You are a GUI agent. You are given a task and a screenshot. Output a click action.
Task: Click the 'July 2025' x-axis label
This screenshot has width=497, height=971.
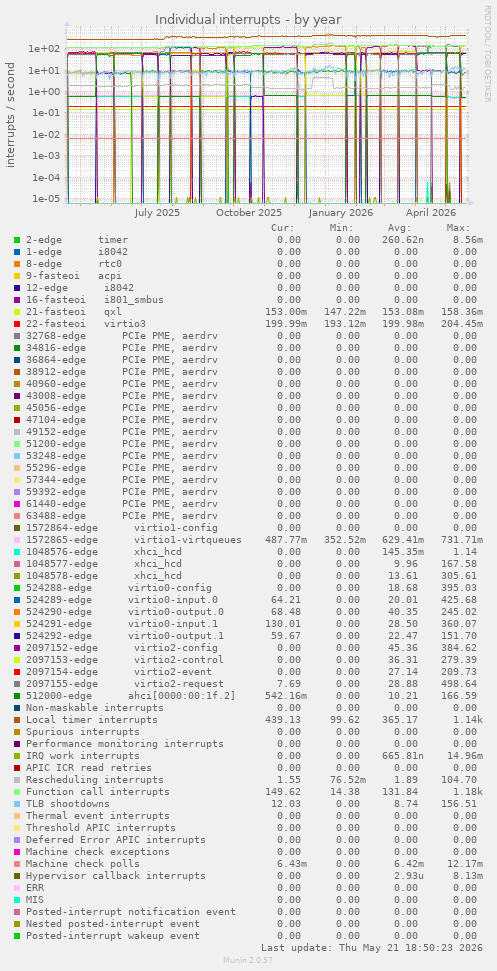click(157, 212)
